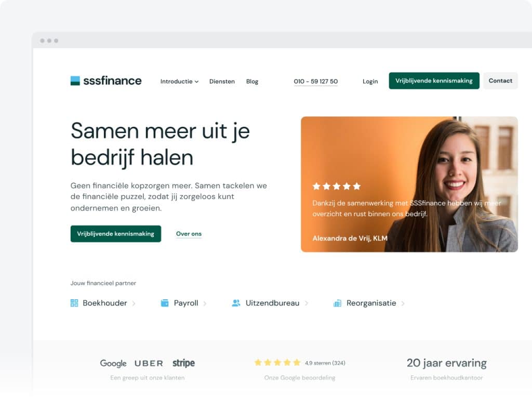Click the chevron next to Reorganisatie
The width and height of the screenshot is (532, 399).
tap(403, 303)
